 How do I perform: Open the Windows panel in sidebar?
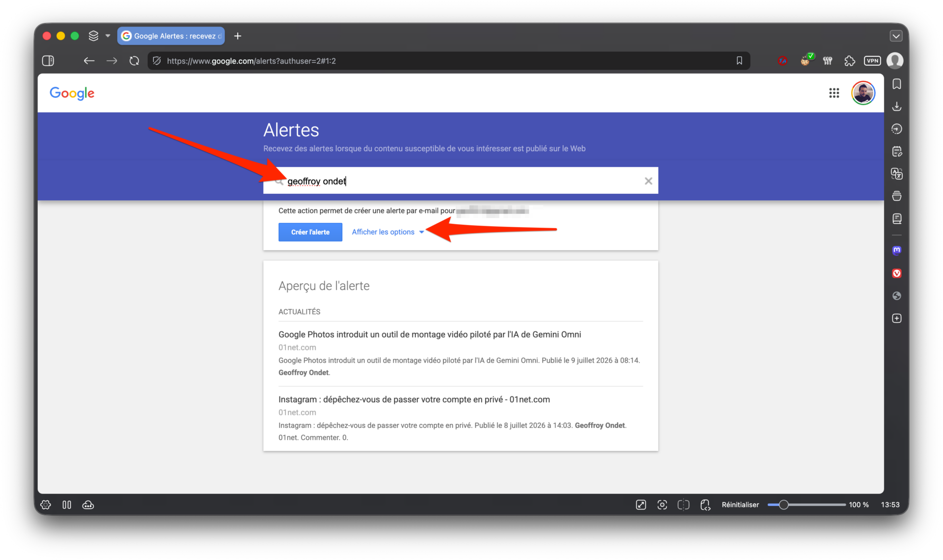(897, 196)
